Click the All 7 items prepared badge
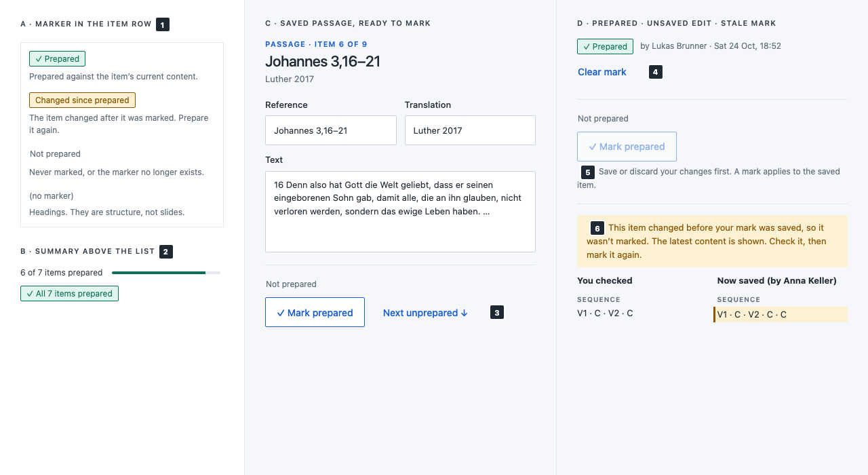The image size is (868, 475). point(69,293)
